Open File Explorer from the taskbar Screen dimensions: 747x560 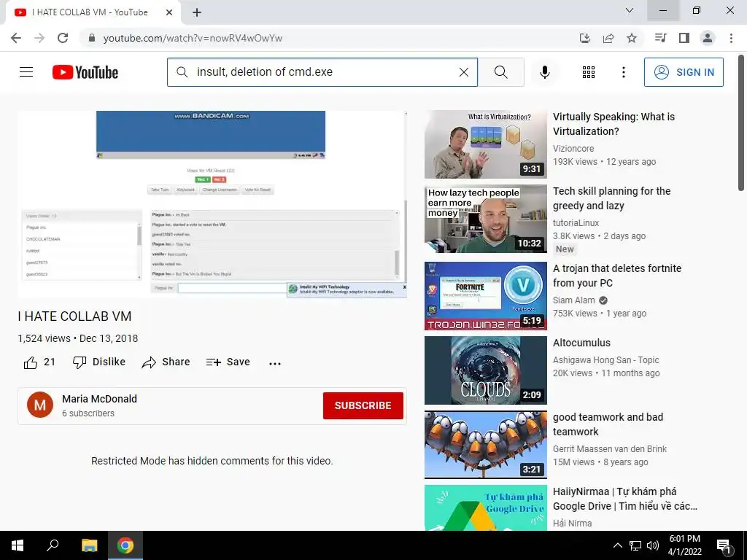tap(89, 545)
